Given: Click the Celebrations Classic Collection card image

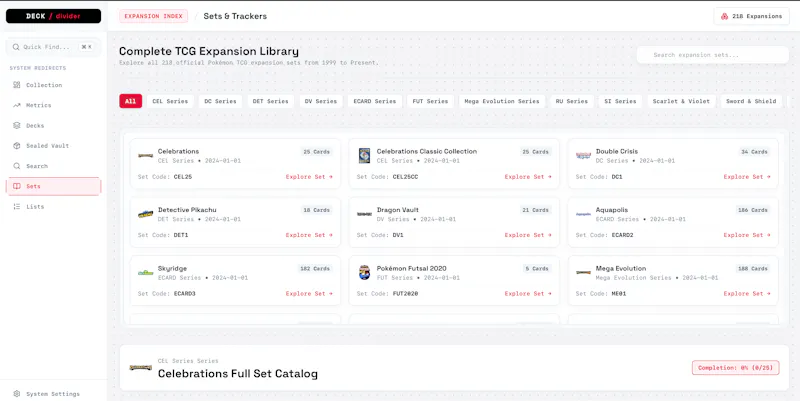Looking at the screenshot, I should click(364, 156).
